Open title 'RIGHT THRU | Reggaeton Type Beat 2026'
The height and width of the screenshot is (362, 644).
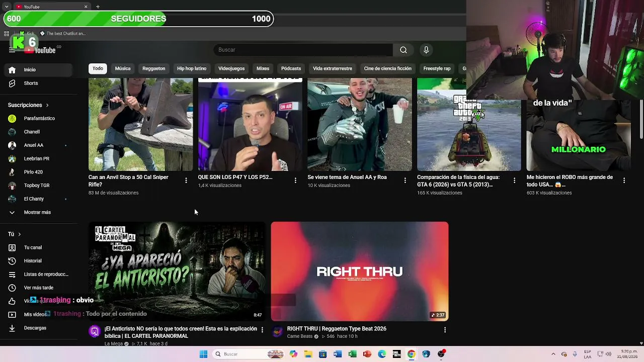(x=337, y=329)
